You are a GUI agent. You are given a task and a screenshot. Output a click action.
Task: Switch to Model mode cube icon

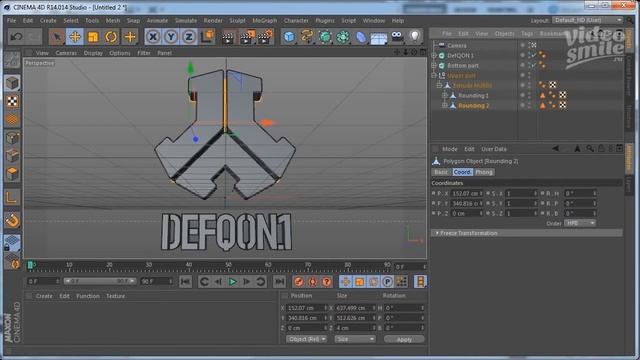12,83
